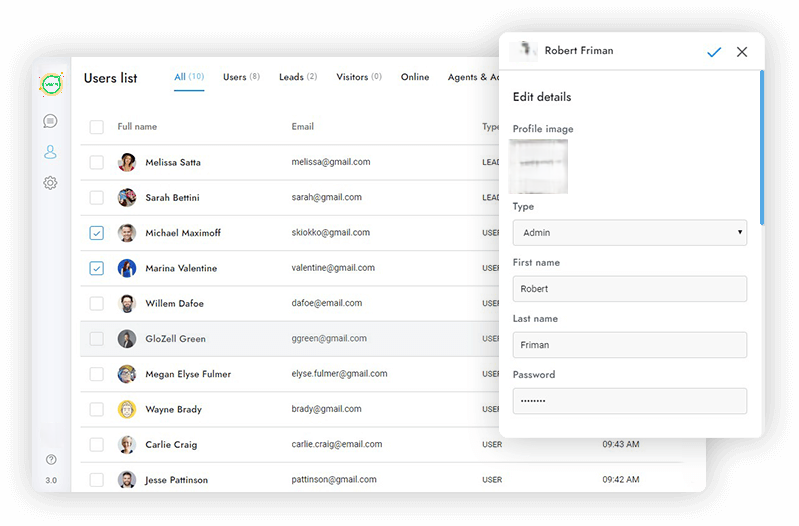Click the help question mark icon

[x=51, y=460]
